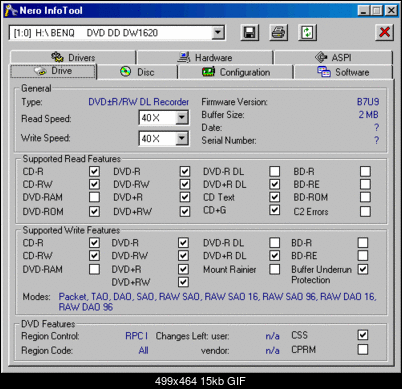Click the DVD±R/RW DL Recorder type text

pos(138,102)
